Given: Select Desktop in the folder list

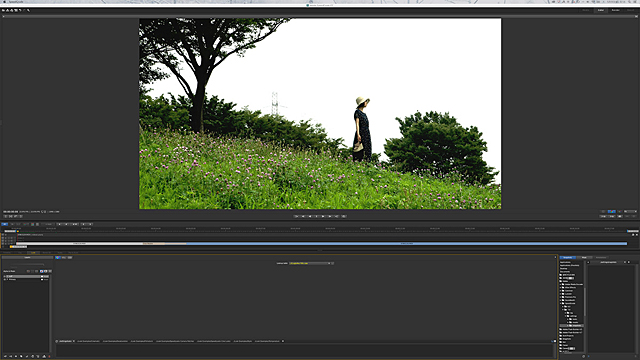Looking at the screenshot, I should pyautogui.click(x=564, y=269).
